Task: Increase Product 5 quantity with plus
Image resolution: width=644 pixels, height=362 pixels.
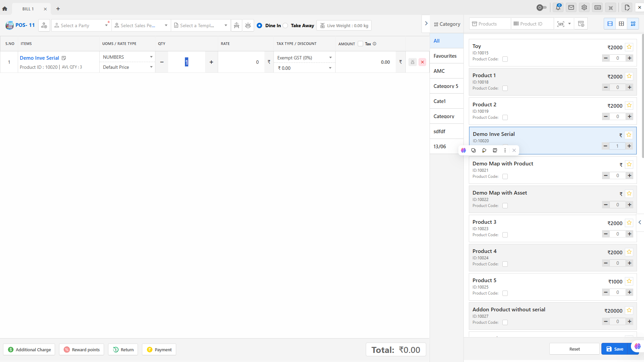Action: (x=630, y=292)
